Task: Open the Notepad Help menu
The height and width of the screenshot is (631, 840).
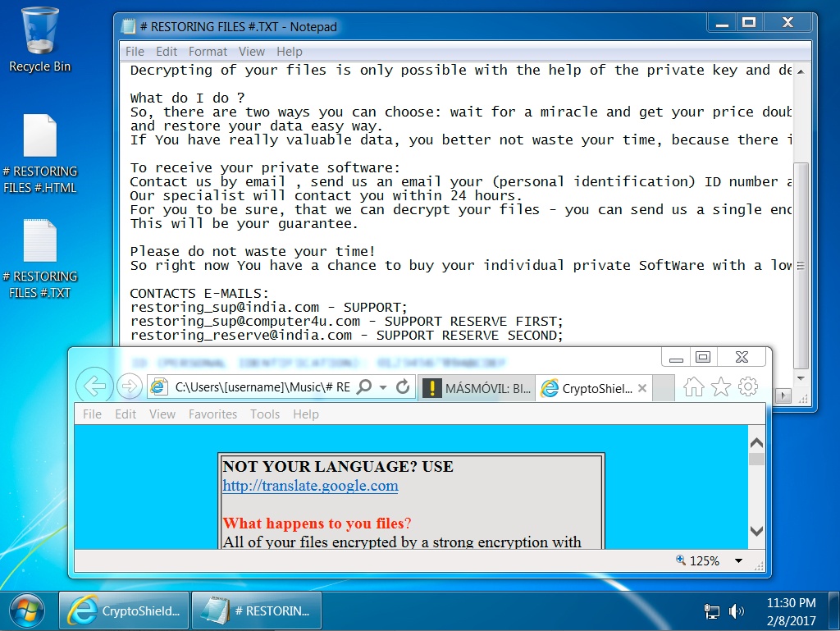Action: pos(290,52)
